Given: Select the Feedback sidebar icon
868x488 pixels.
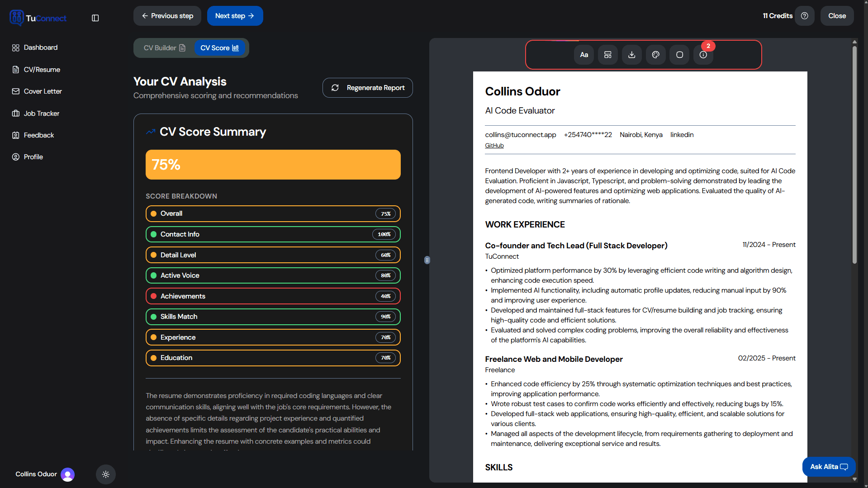Looking at the screenshot, I should [x=15, y=135].
